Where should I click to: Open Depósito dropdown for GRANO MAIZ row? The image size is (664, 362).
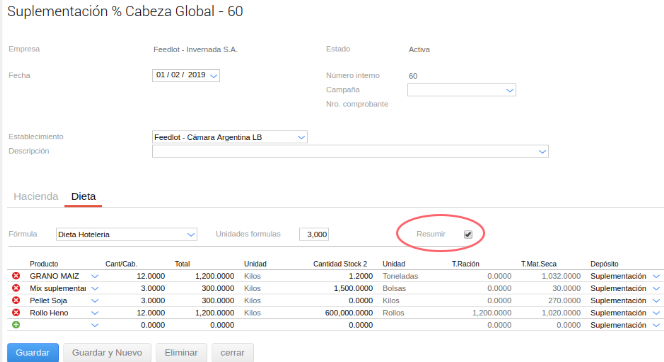[656, 276]
